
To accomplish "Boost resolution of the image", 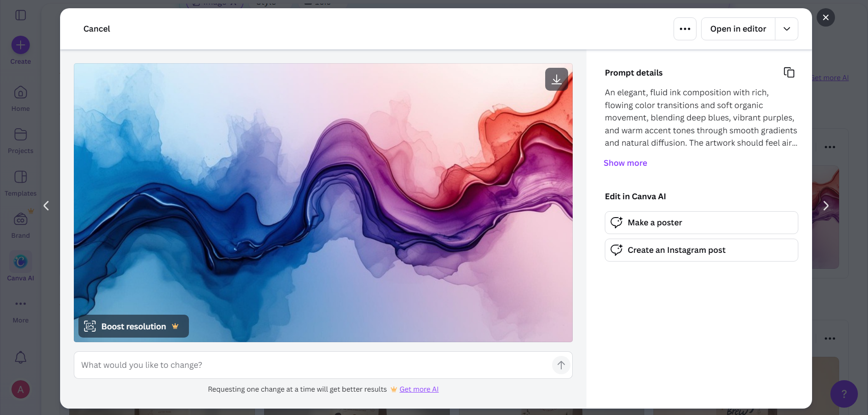I will click(133, 326).
